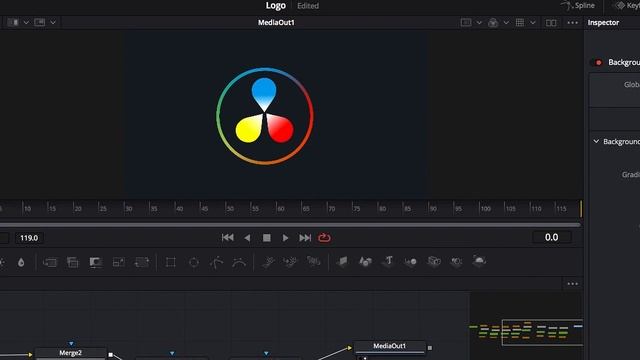The width and height of the screenshot is (640, 360).
Task: Play the composition in reverse
Action: [x=247, y=238]
